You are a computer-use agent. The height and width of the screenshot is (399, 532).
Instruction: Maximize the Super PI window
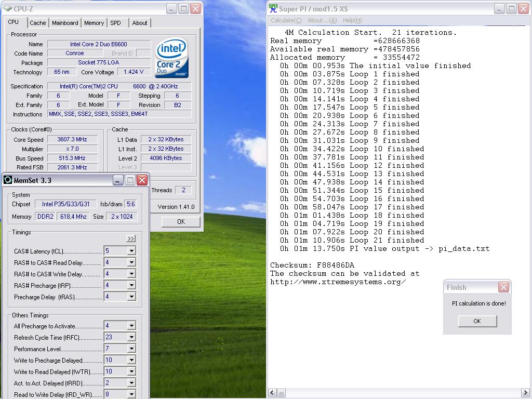click(511, 8)
